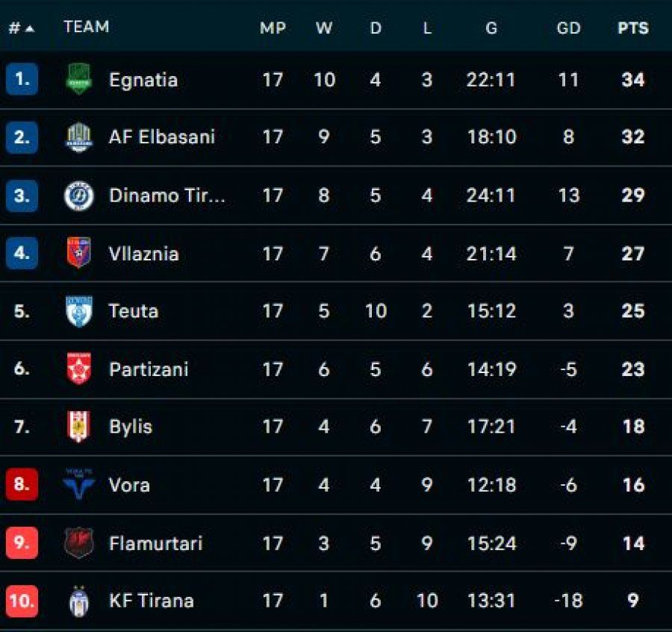The height and width of the screenshot is (632, 672).
Task: Open the Bylis club crest
Action: [78, 427]
